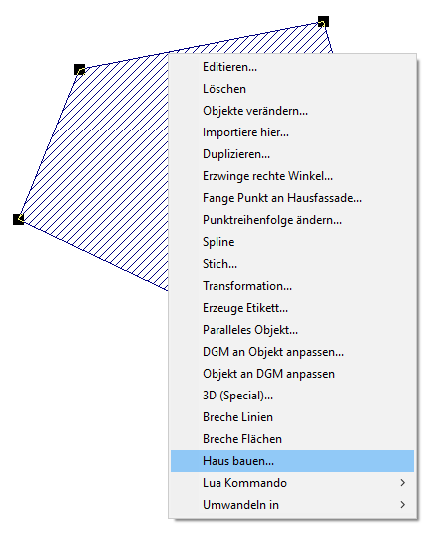
Task: Select Erzeuge Etikett... option
Action: (292, 308)
